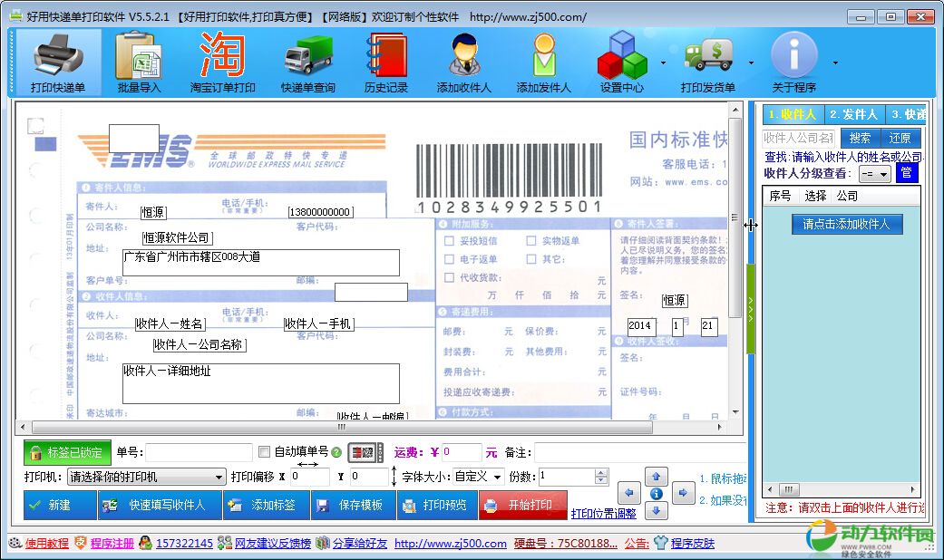Click the 添加发件人 toolbar icon
The height and width of the screenshot is (560, 944).
point(543,63)
